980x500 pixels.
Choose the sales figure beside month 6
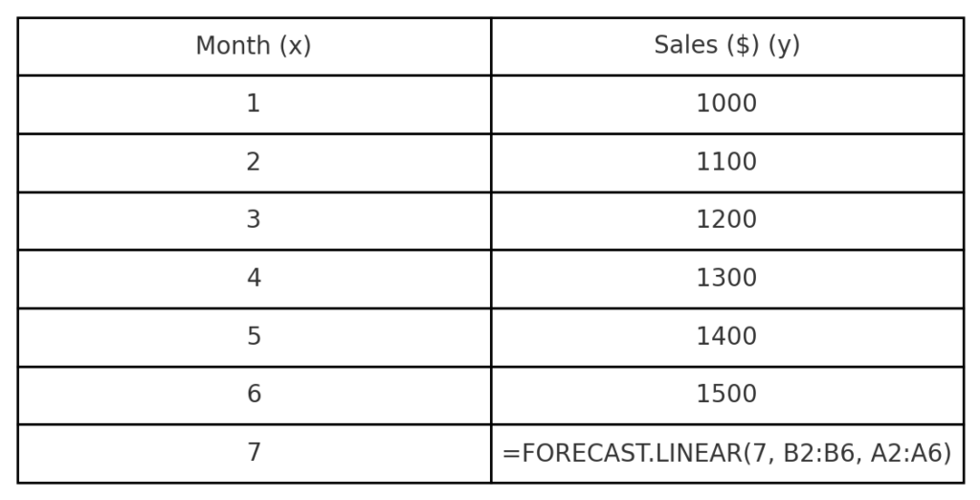tap(726, 395)
